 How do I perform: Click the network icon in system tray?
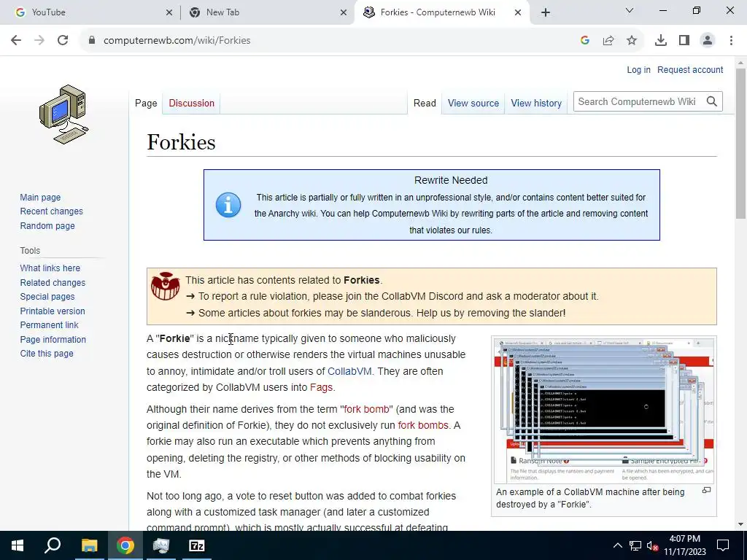pyautogui.click(x=635, y=545)
